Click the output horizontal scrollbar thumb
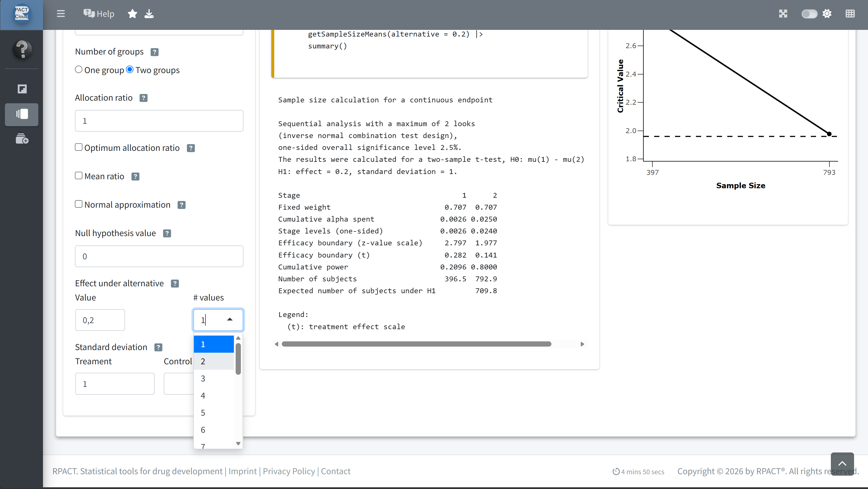This screenshot has width=868, height=489. coord(416,344)
